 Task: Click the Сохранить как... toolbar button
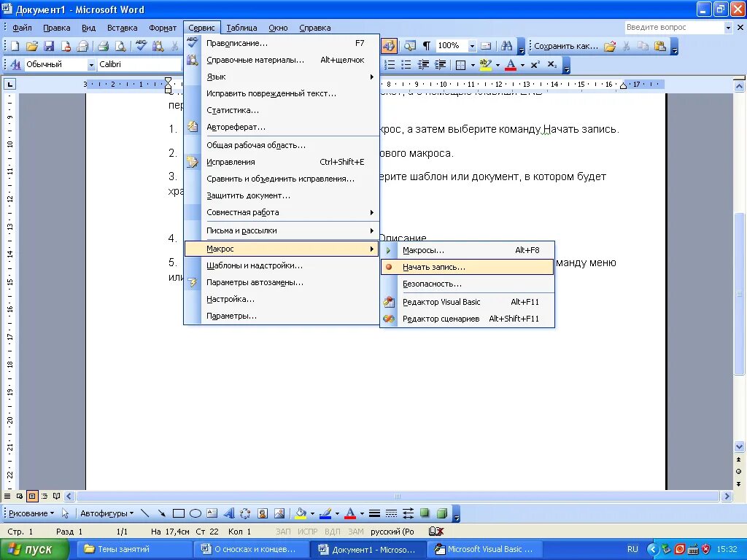click(565, 46)
